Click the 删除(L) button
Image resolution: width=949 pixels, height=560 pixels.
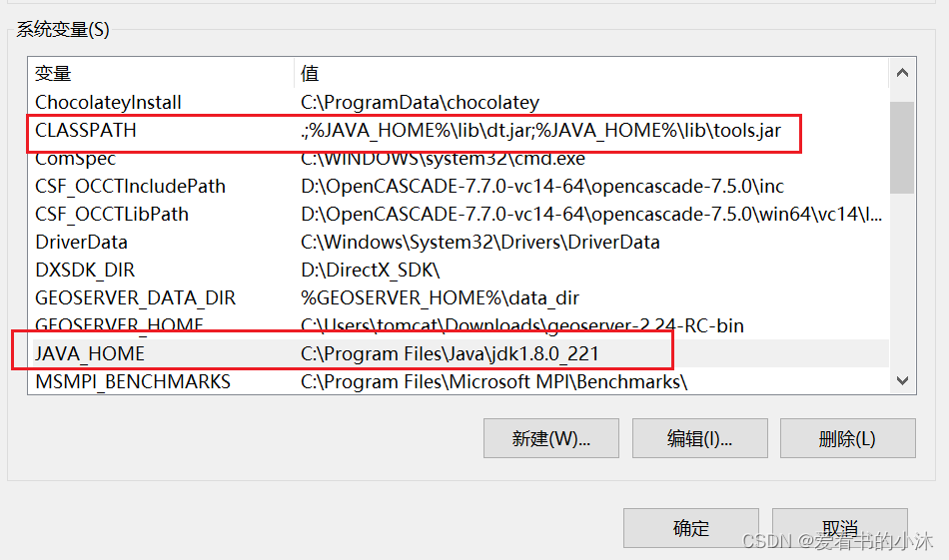[x=847, y=438]
